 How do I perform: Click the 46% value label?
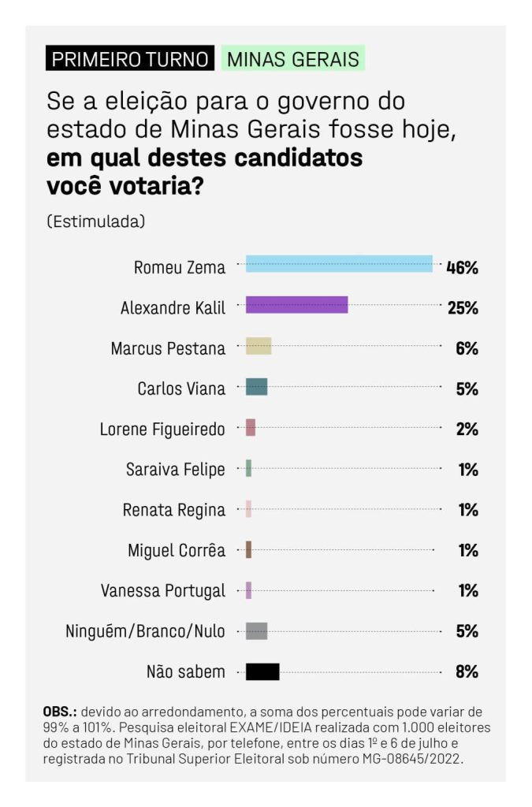pos(462,268)
